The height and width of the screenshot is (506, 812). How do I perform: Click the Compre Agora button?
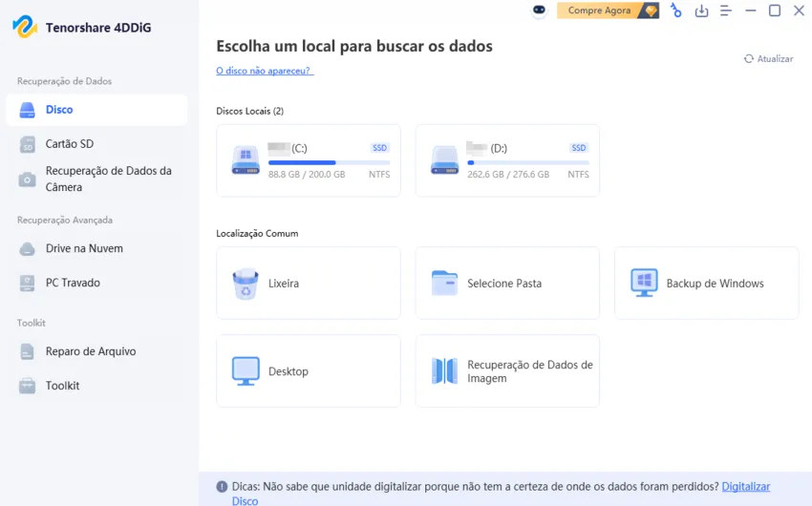[x=608, y=11]
